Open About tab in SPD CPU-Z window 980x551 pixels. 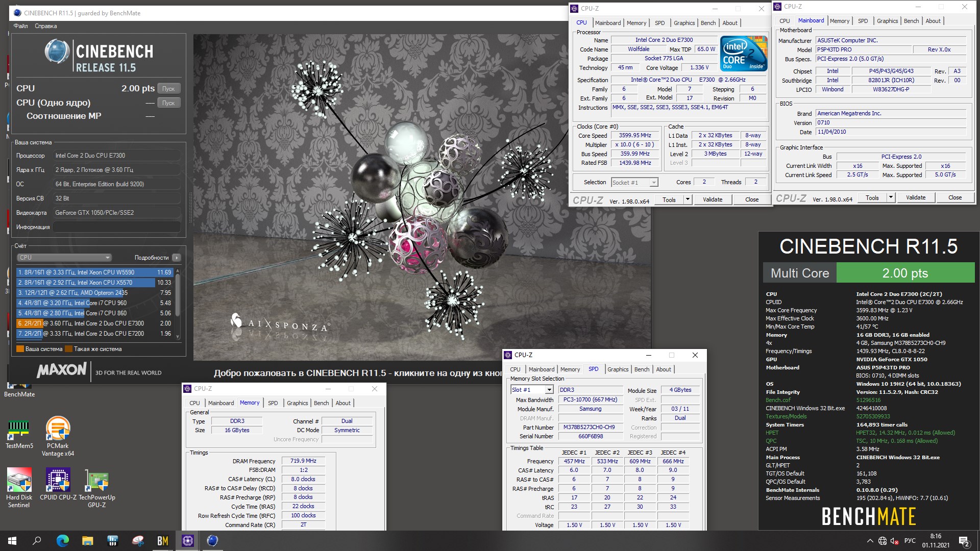(664, 369)
